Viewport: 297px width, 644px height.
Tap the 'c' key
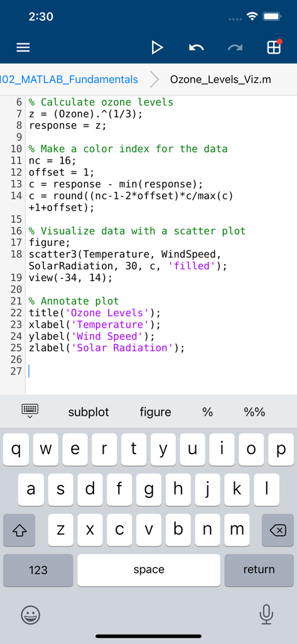click(119, 530)
